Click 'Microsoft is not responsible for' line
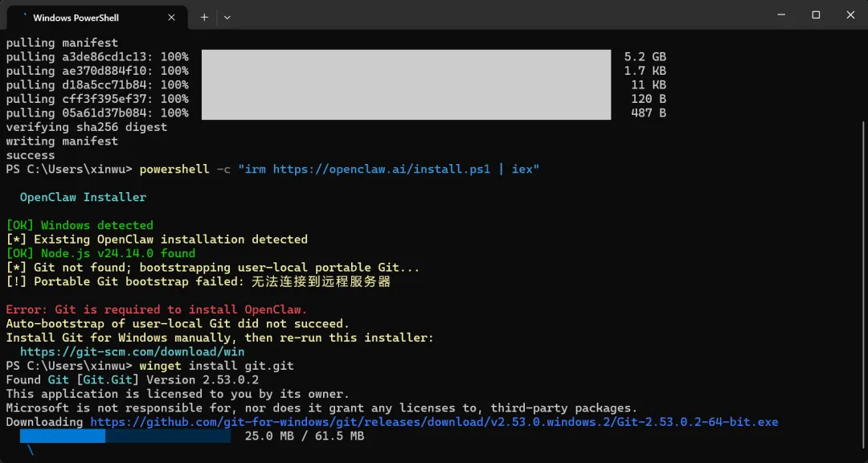868x463 pixels. pyautogui.click(x=321, y=408)
